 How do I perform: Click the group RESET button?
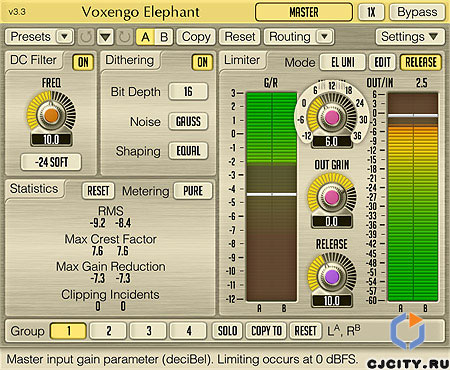pyautogui.click(x=306, y=331)
